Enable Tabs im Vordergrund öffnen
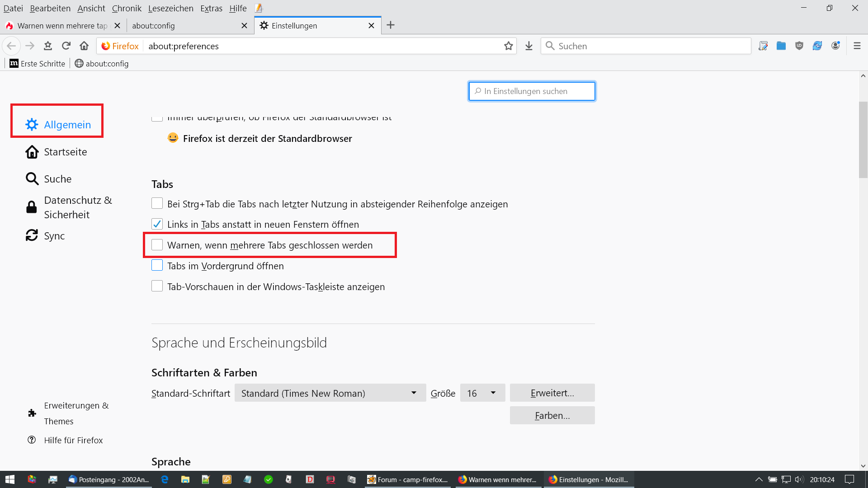The height and width of the screenshot is (488, 868). pos(157,266)
